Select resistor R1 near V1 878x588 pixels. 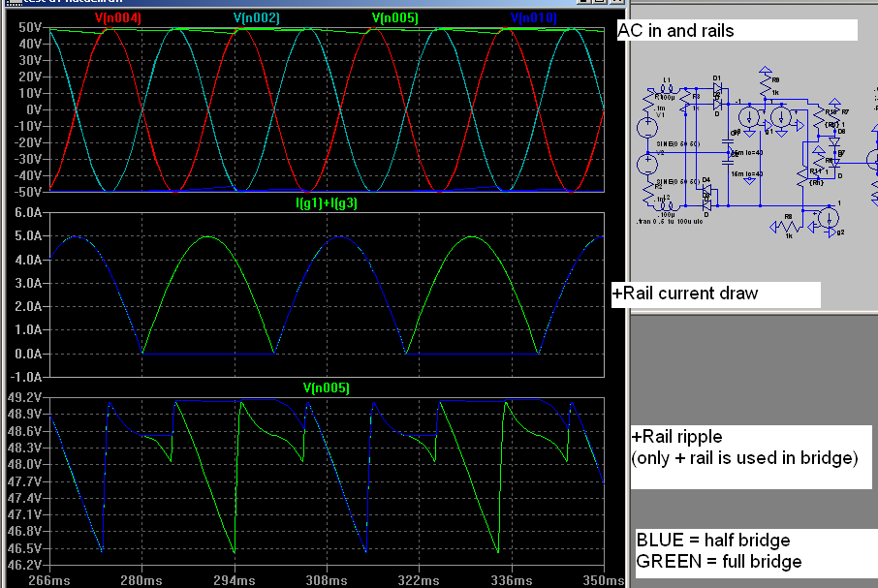(x=648, y=100)
